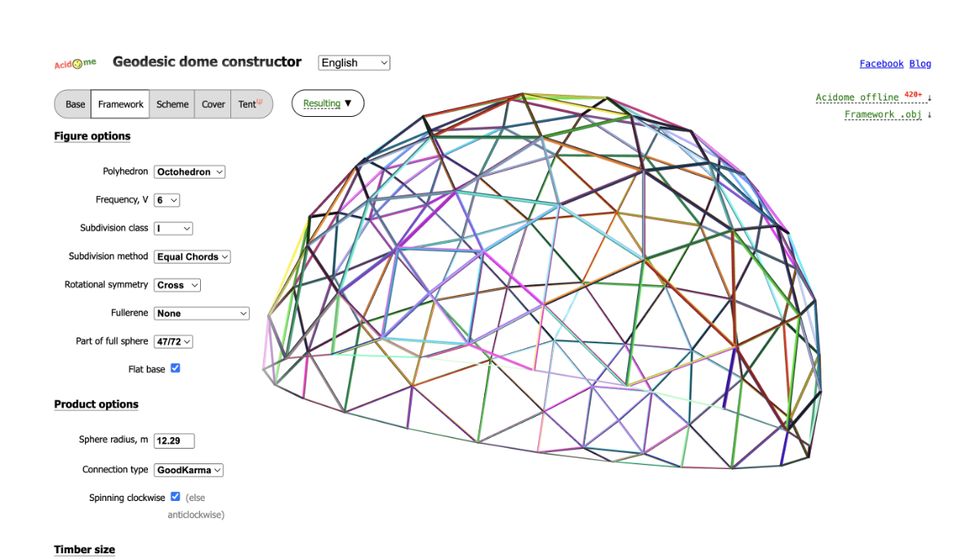Change the language dropdown from English
Screen dimensions: 980x559
pyautogui.click(x=354, y=63)
